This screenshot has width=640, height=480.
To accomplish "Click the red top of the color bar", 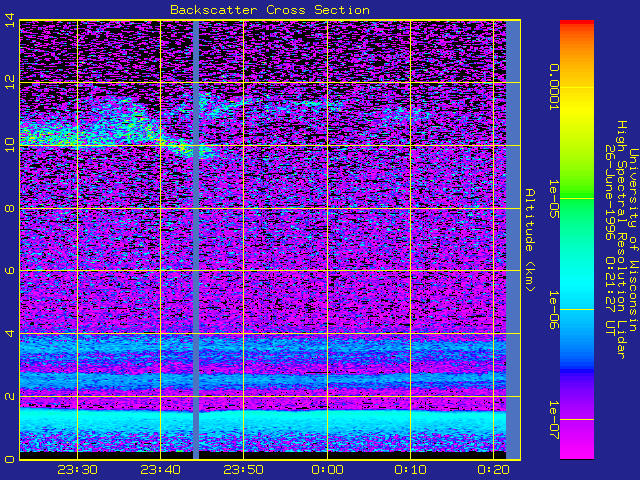I will [577, 24].
